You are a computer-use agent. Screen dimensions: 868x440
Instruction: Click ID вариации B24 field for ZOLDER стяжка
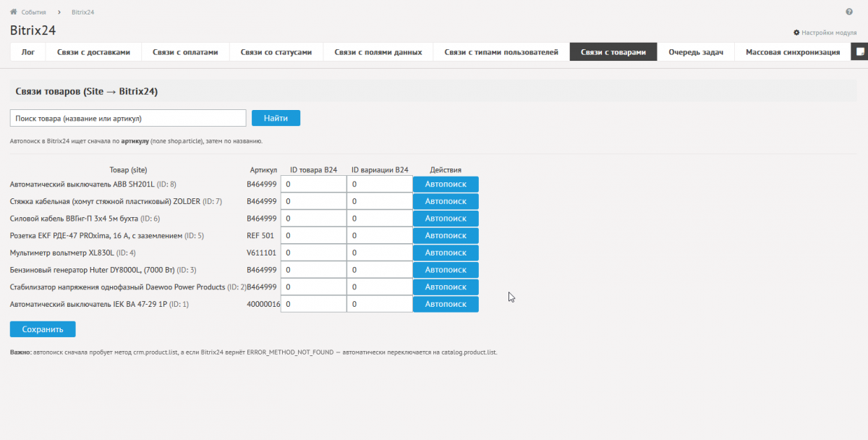379,201
